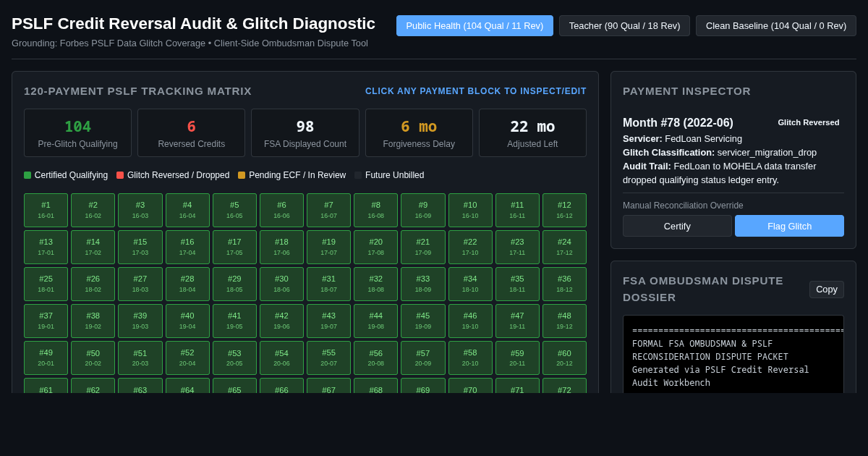
Task: Inspect payment block #25 (18-01)
Action: [x=46, y=284]
